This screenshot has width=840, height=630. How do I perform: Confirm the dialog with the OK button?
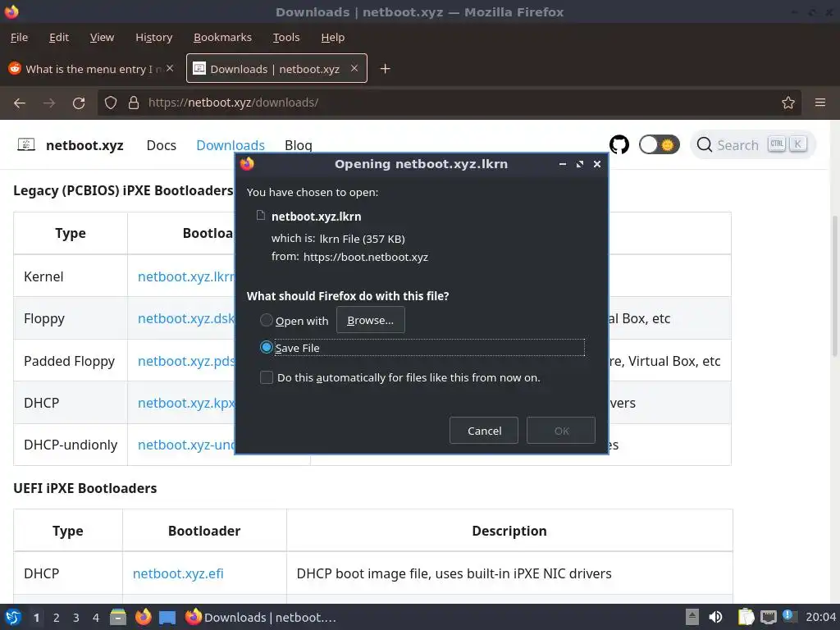pyautogui.click(x=561, y=430)
